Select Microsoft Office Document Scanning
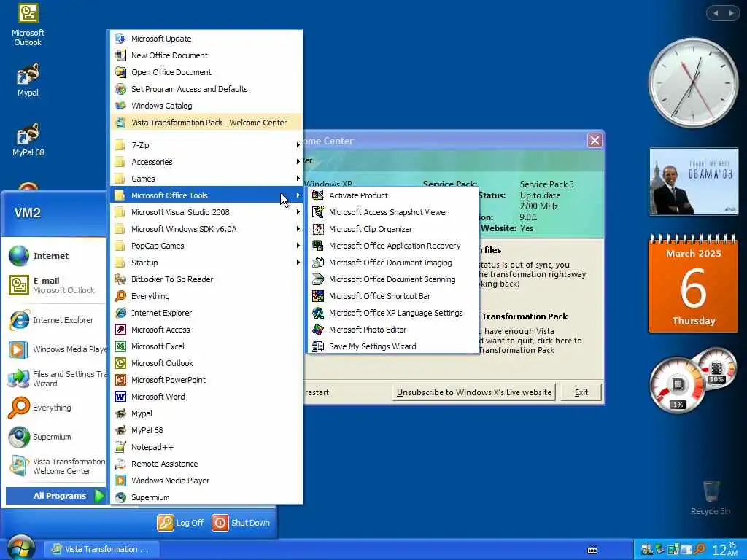Viewport: 747px width, 560px height. (x=393, y=279)
